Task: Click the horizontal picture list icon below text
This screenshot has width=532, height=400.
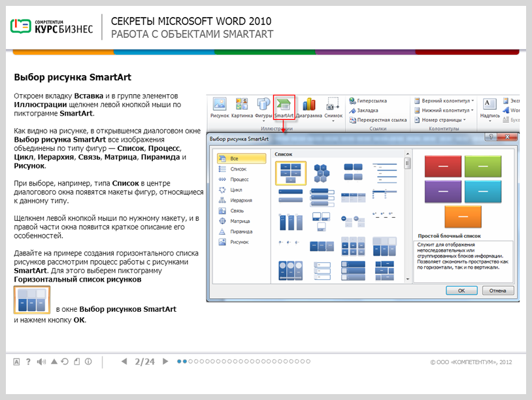Action: tap(32, 300)
